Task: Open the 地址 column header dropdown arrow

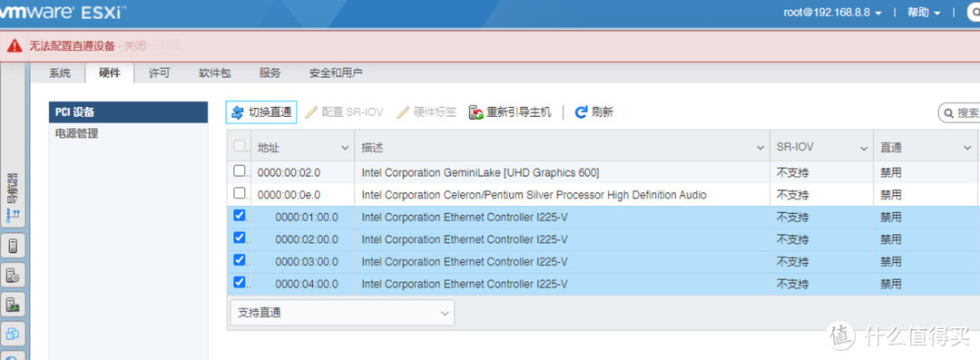Action: (345, 148)
